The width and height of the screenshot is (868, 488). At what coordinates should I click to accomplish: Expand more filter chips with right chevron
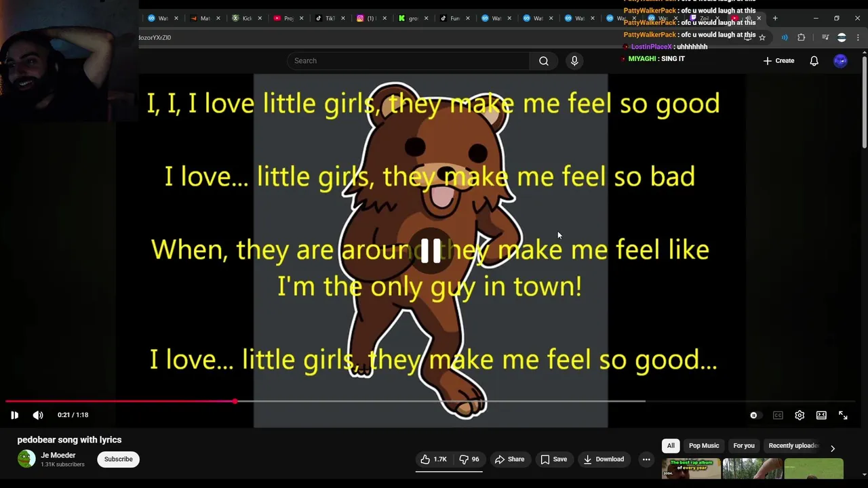833,448
